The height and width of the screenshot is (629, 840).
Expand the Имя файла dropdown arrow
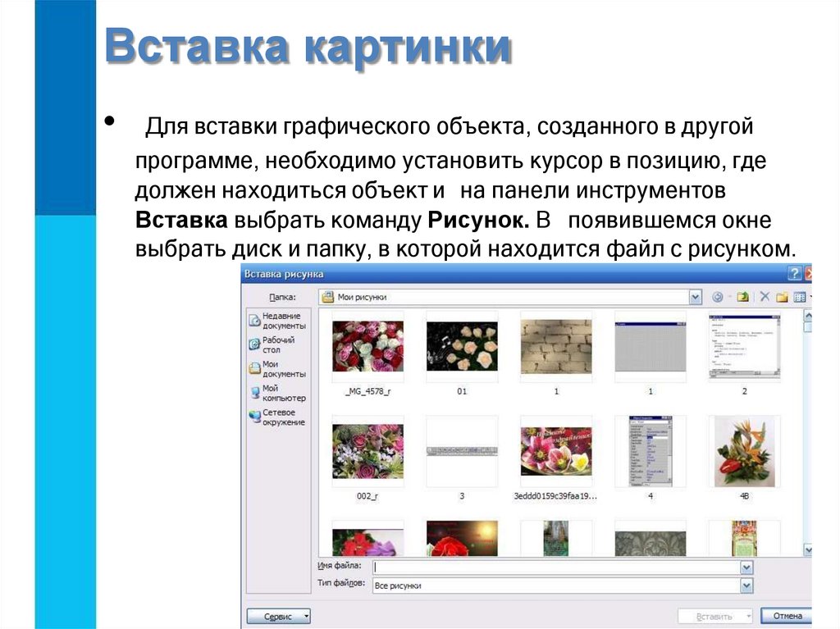click(746, 567)
